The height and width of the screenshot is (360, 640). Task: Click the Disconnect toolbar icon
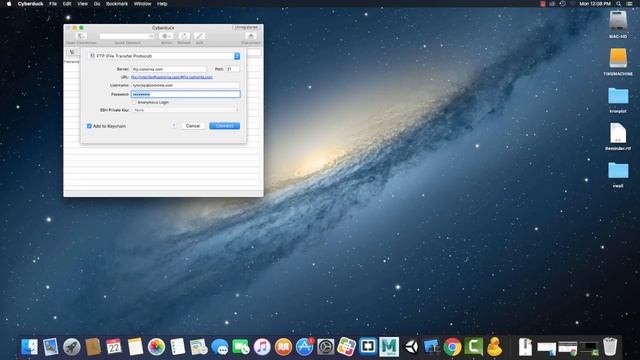[251, 36]
